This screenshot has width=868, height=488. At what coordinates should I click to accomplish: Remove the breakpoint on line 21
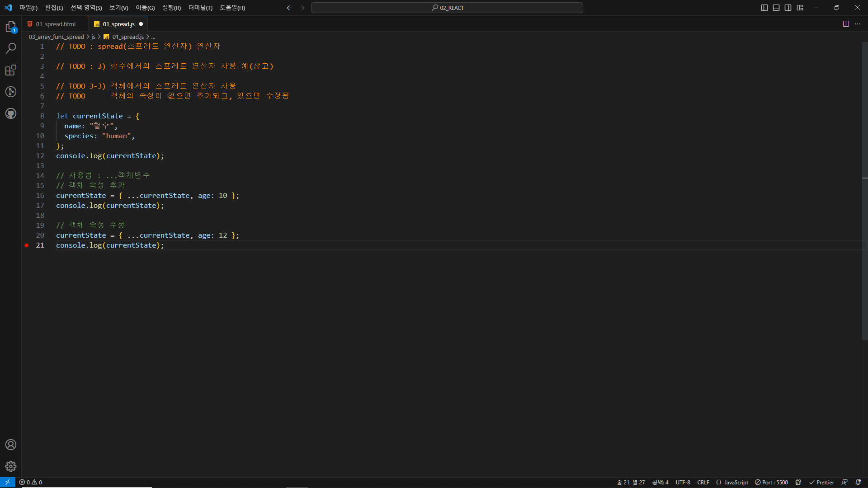27,245
